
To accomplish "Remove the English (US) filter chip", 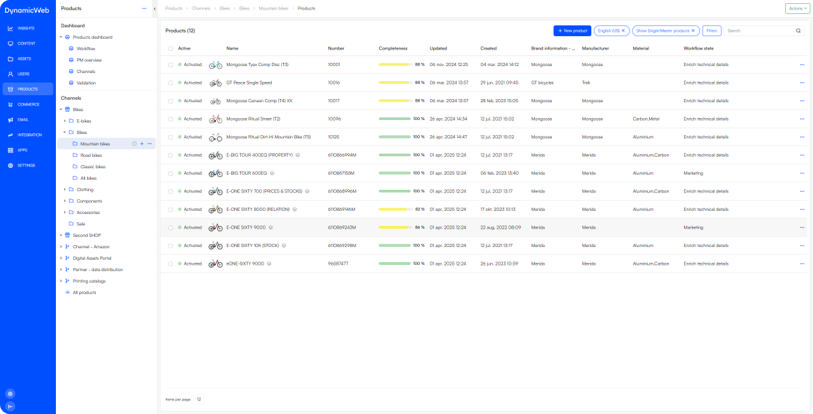I will click(623, 31).
